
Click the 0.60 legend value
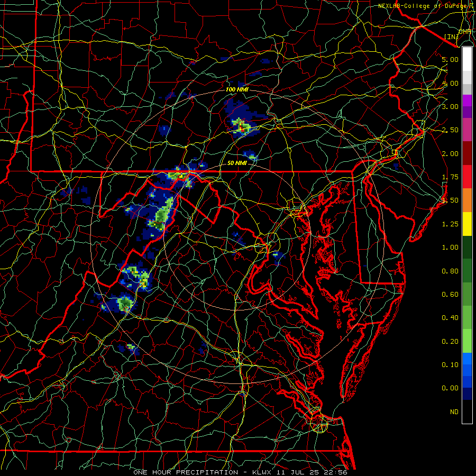(x=450, y=295)
